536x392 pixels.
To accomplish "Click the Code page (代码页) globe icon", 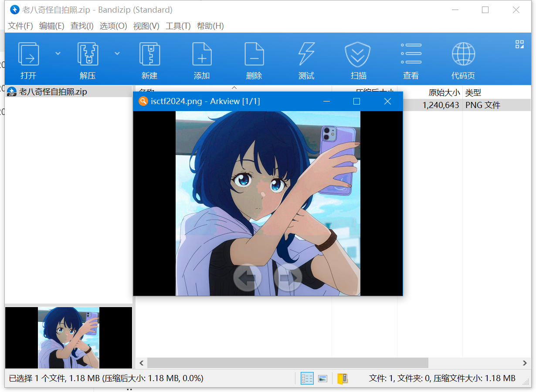I will coord(463,54).
